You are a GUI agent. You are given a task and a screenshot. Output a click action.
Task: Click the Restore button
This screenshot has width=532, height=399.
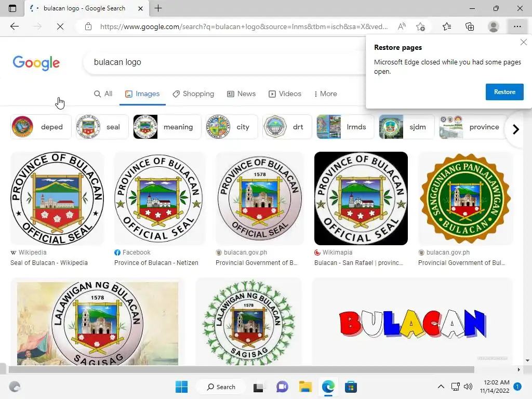[504, 92]
